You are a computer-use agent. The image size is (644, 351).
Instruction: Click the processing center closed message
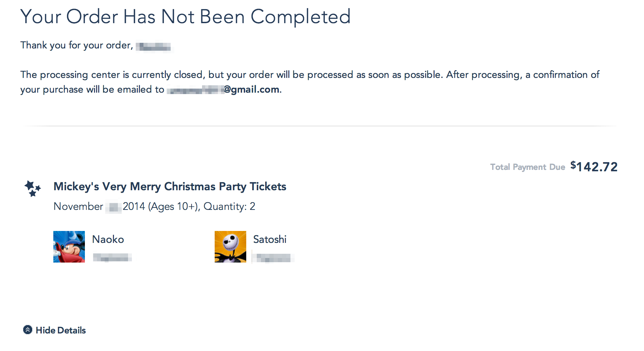pos(310,75)
